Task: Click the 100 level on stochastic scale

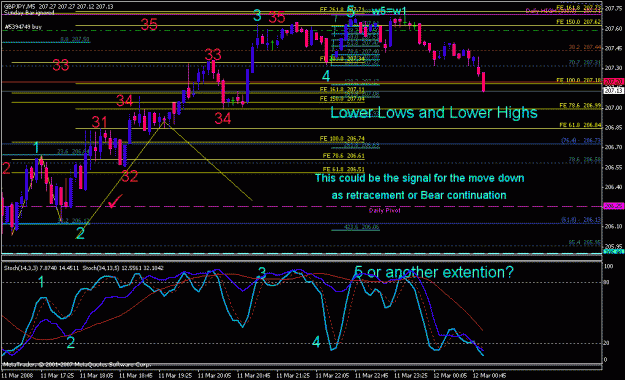Action: click(x=609, y=266)
